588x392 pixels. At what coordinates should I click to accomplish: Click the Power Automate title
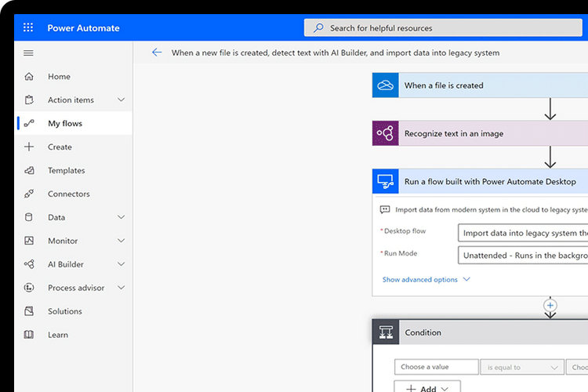coord(83,28)
